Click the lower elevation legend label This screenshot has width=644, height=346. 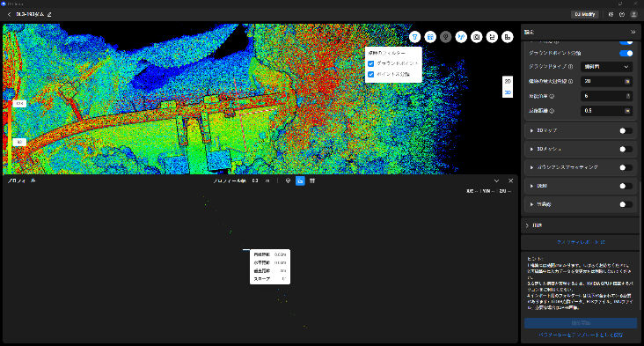pyautogui.click(x=19, y=142)
